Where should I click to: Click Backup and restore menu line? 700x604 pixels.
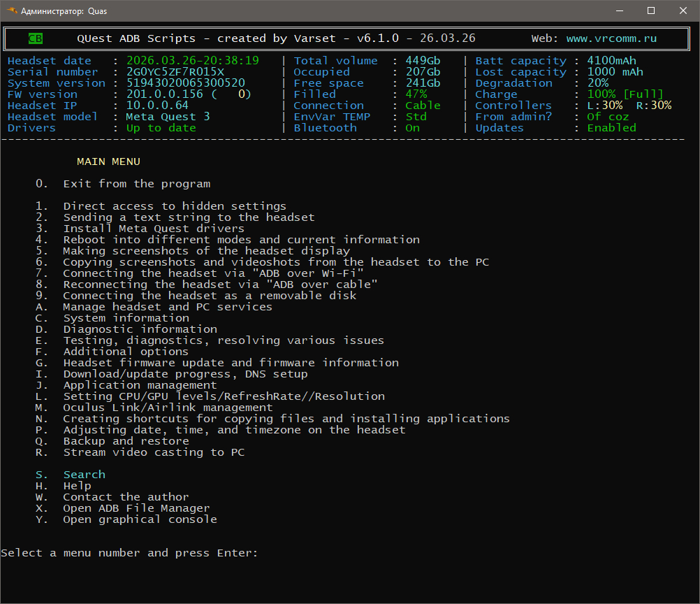point(112,441)
